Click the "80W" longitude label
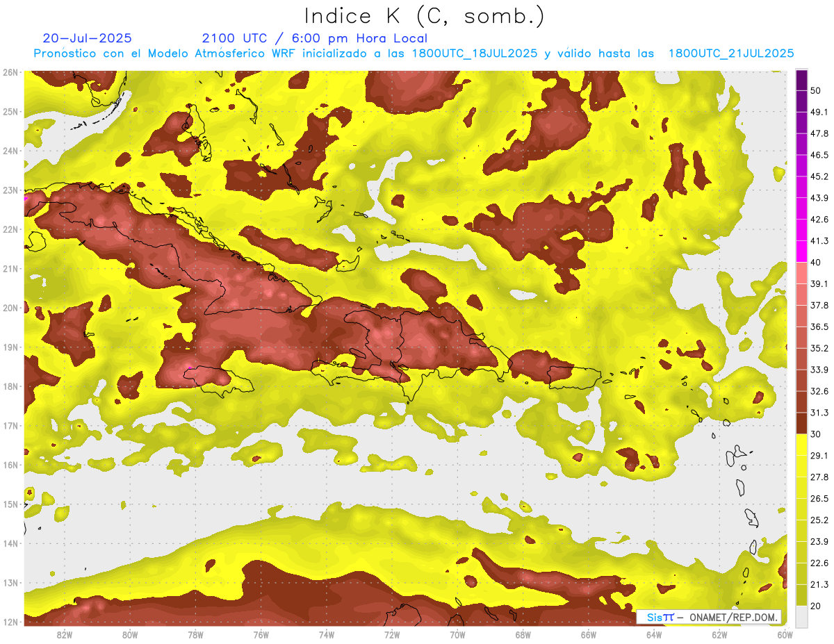Viewport: 834px width, 644px height. click(130, 634)
